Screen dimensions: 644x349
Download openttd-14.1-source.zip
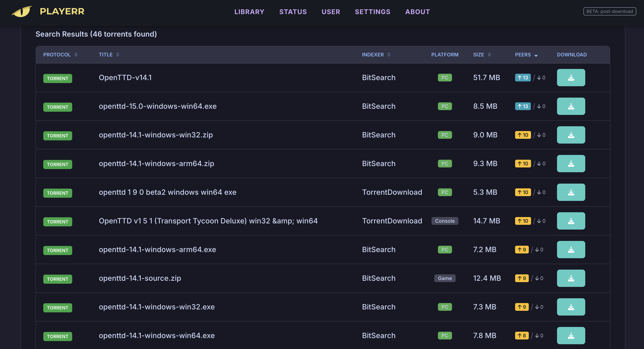point(571,278)
